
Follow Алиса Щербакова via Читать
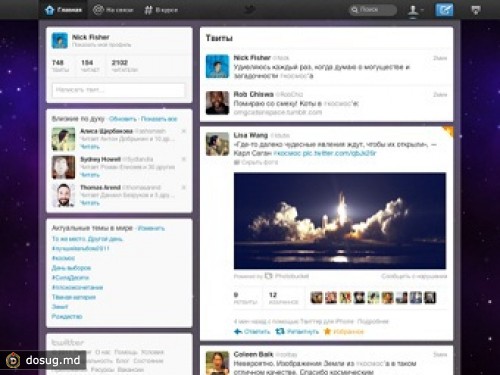[90, 147]
